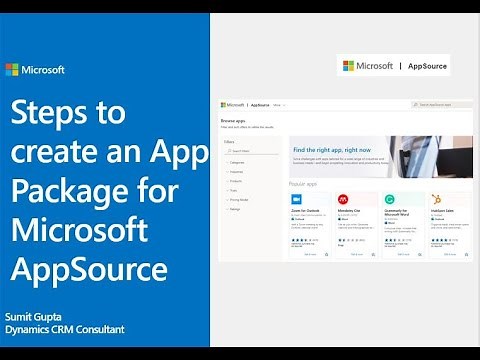Expand the Ratings filter
The width and height of the screenshot is (480, 360).
(x=234, y=209)
